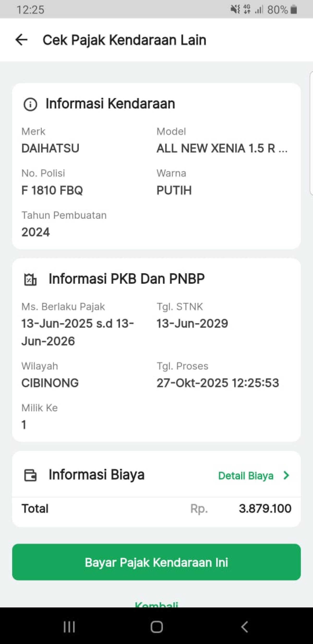The width and height of the screenshot is (313, 644).
Task: Tap the Total amount 3.879.100
Action: point(265,509)
